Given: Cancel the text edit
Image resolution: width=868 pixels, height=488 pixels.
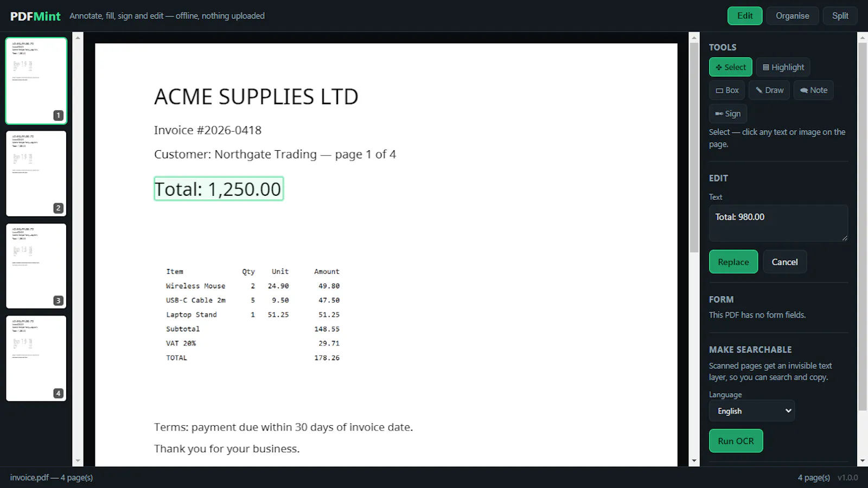Looking at the screenshot, I should 784,262.
